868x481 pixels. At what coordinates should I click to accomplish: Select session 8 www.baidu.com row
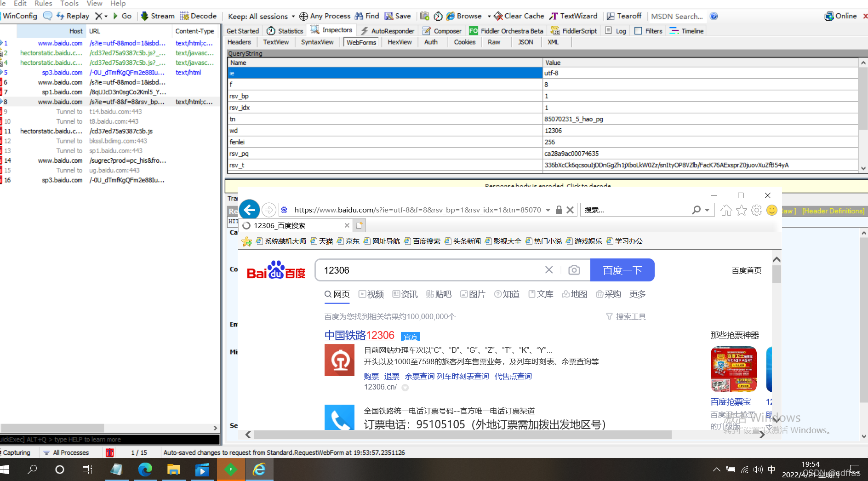coord(109,102)
